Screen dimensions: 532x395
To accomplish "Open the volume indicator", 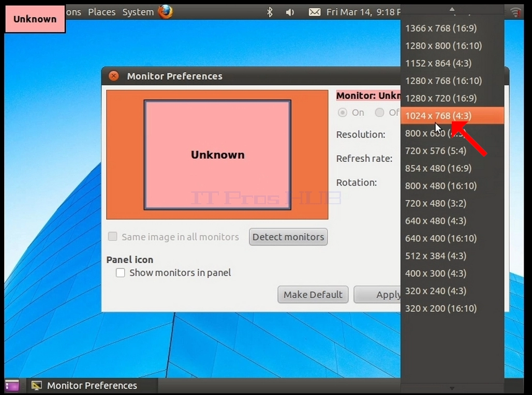I will (289, 12).
